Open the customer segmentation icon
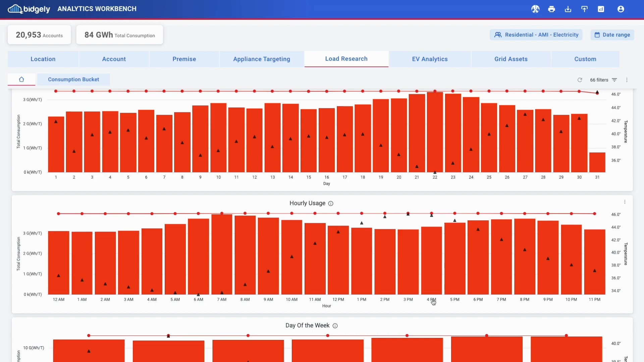The width and height of the screenshot is (644, 362). coord(535,9)
